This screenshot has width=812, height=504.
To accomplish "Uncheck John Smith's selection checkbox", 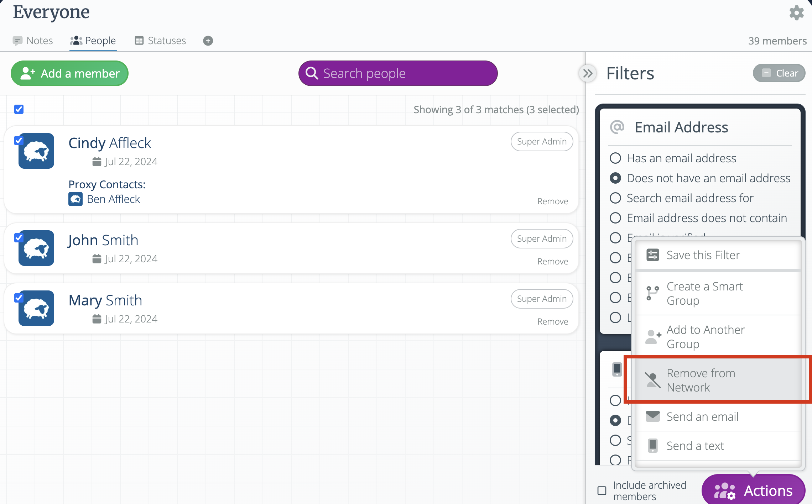I will (19, 238).
